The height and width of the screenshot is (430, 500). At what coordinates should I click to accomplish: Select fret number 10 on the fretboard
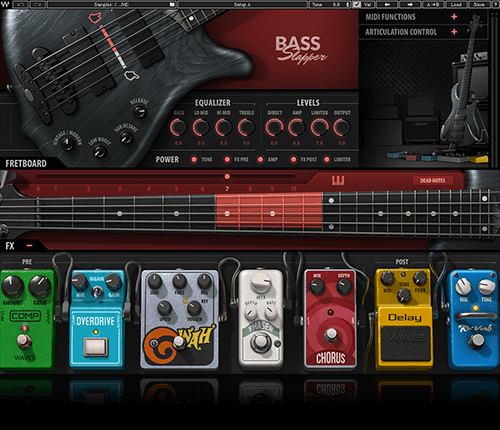[293, 189]
